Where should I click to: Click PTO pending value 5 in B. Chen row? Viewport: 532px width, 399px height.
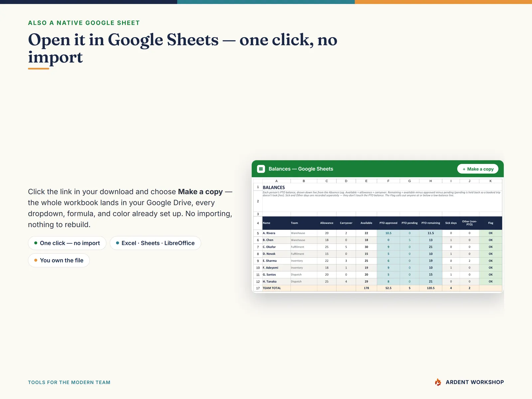[x=409, y=240]
